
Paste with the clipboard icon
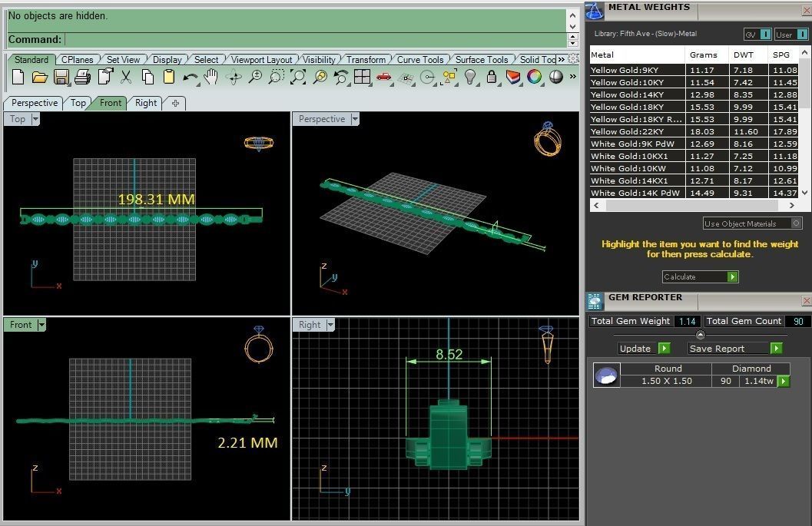(169, 78)
